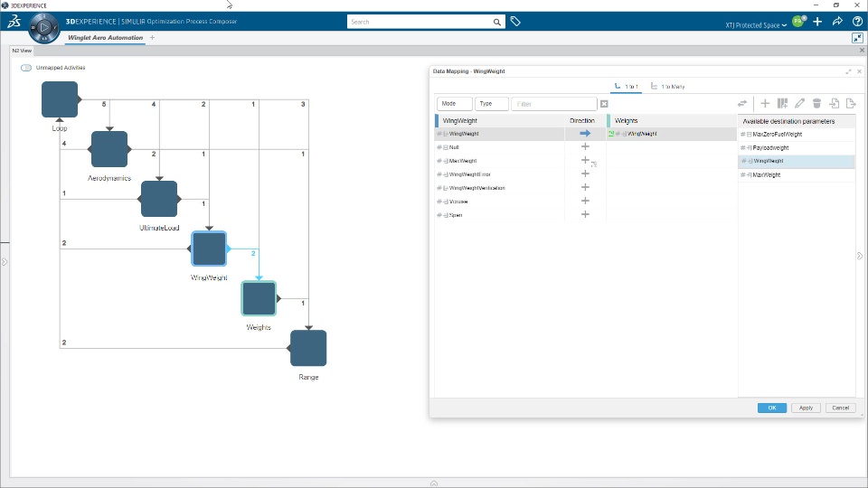Toggle the Unmapped Activities switch
This screenshot has height=488, width=868.
[x=26, y=68]
